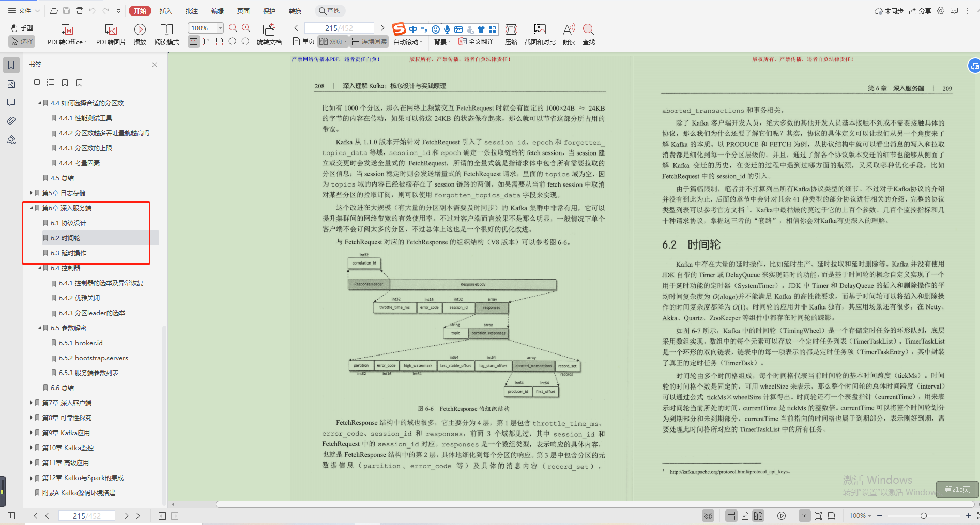Switch to the 插入 tab
The width and height of the screenshot is (980, 525).
(x=165, y=11)
